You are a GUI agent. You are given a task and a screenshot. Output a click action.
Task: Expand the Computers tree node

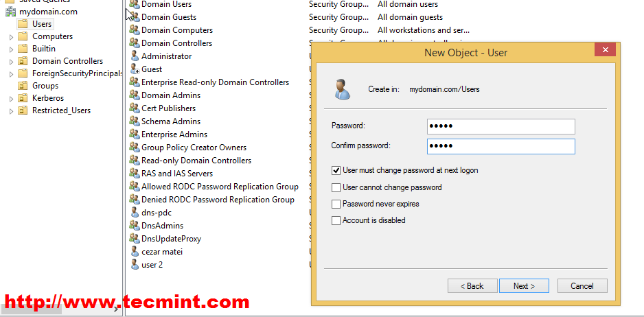[11, 37]
